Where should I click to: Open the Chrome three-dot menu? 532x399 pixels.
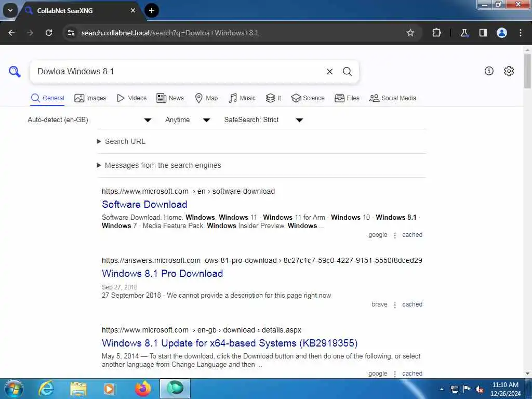[521, 33]
